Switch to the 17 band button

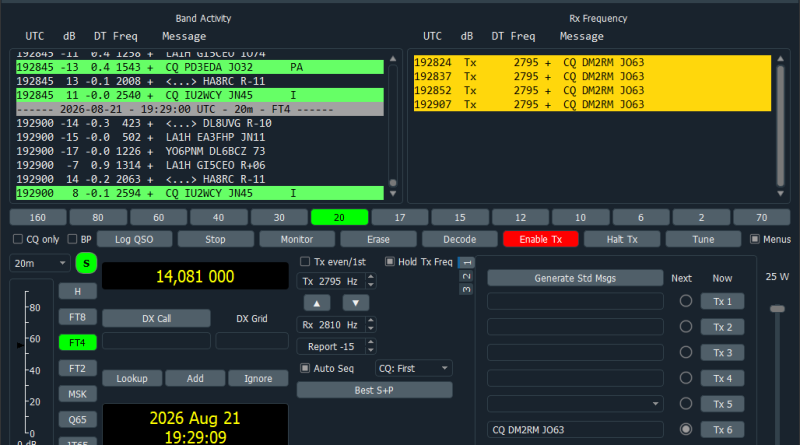[399, 217]
